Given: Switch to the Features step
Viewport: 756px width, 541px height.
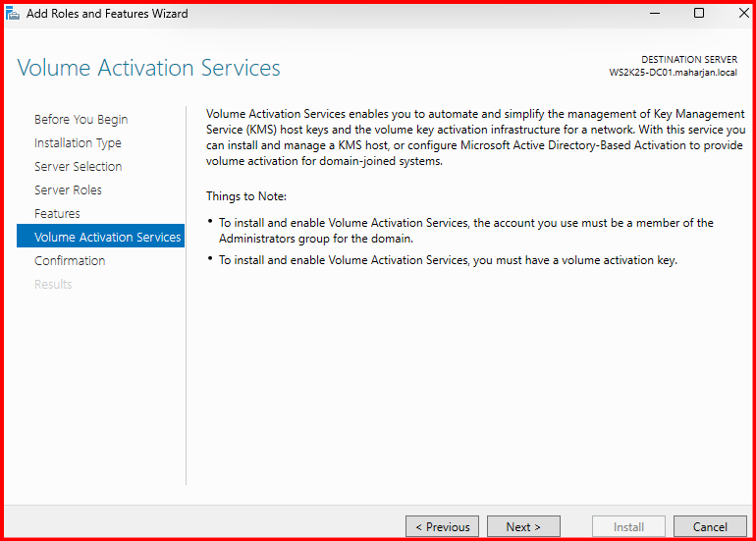Looking at the screenshot, I should (57, 214).
